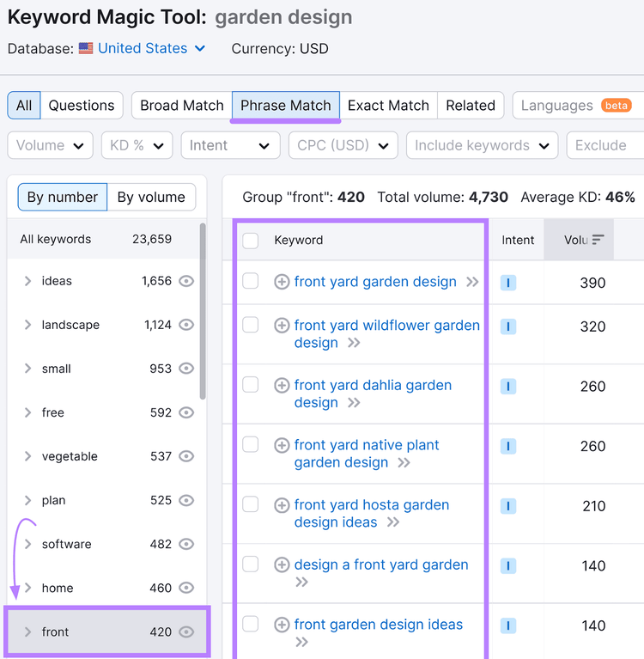Open the double-arrow for 'front yard garden design'
The width and height of the screenshot is (644, 659).
pos(472,282)
